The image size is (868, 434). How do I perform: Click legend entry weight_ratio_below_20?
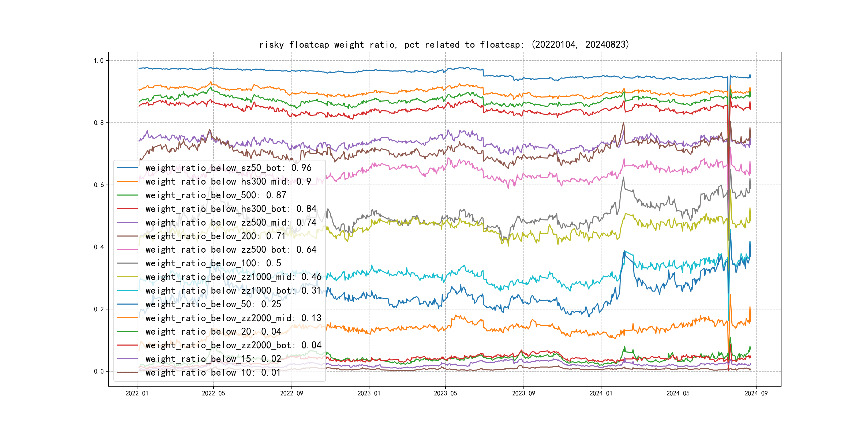coord(213,332)
